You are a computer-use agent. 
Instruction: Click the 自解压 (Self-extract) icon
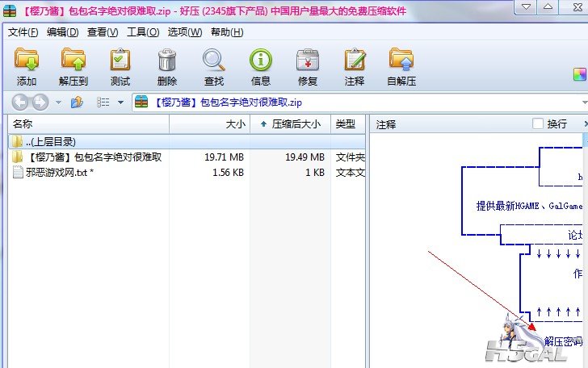coord(401,60)
